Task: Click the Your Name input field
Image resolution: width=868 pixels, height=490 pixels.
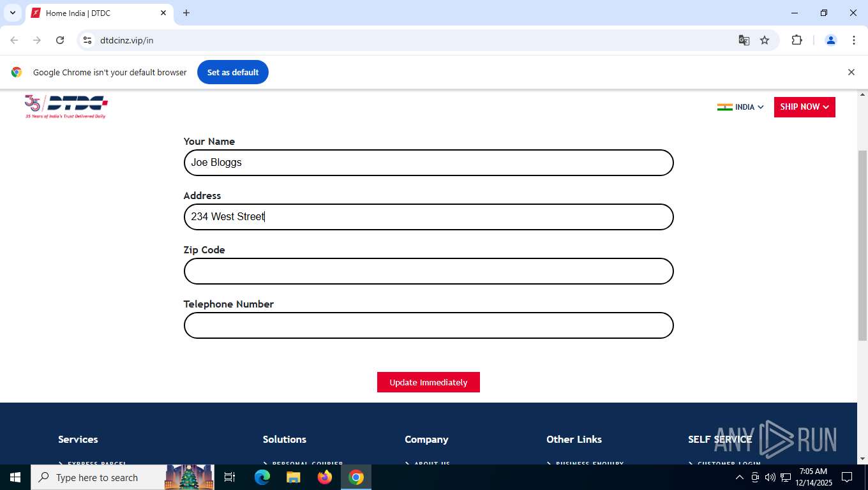Action: point(429,163)
